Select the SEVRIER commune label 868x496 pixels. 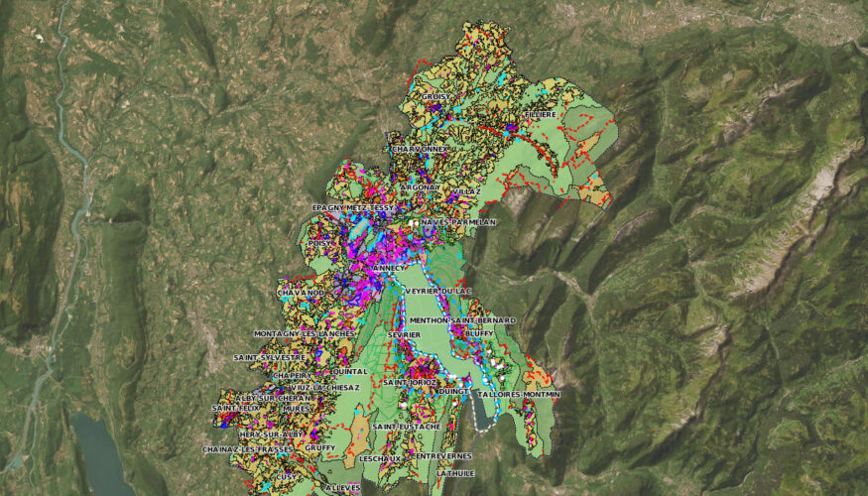404,335
